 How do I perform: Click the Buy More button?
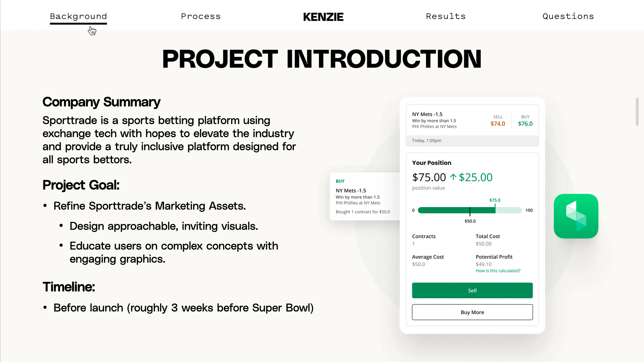pyautogui.click(x=472, y=312)
